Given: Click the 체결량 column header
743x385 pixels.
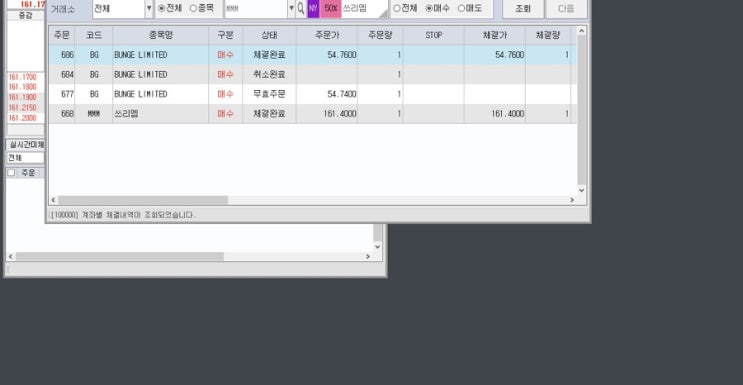Looking at the screenshot, I should (x=548, y=35).
